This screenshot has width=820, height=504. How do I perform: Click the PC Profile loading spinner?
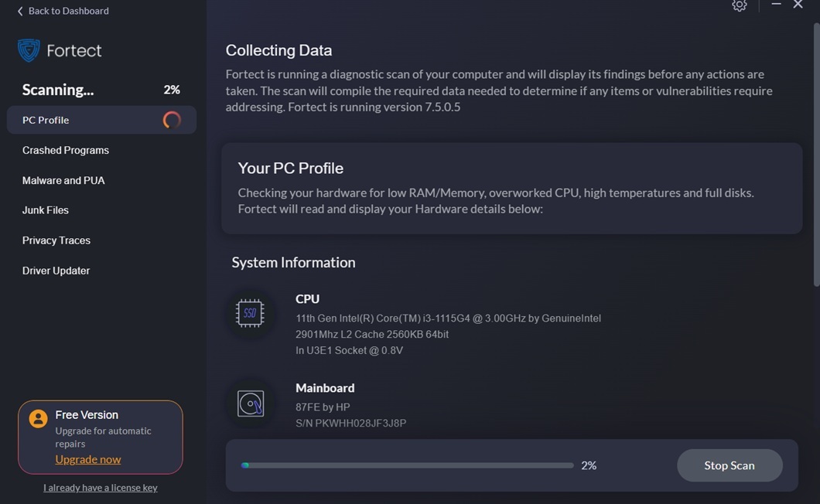[172, 120]
